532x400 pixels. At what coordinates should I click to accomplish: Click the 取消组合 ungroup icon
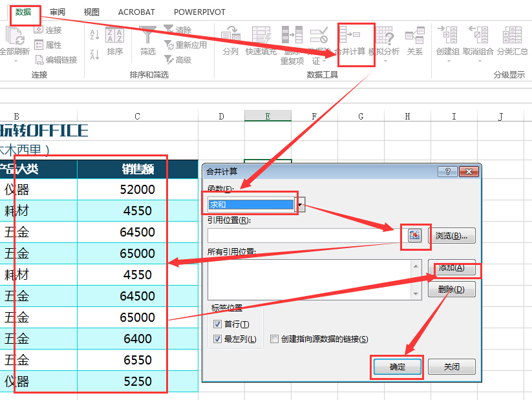pyautogui.click(x=478, y=35)
